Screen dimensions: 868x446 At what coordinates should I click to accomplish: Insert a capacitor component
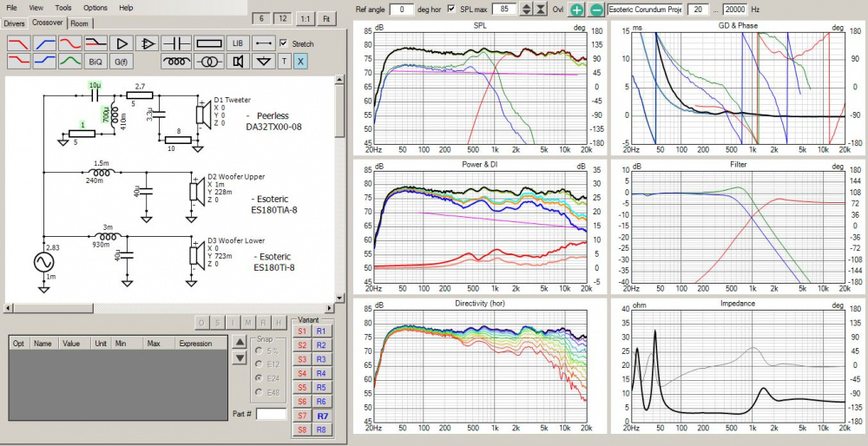click(177, 43)
